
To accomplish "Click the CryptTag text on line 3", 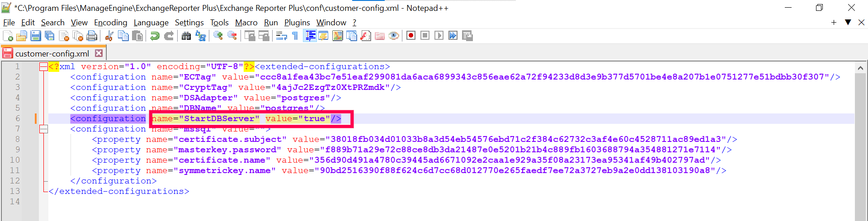I will click(205, 87).
